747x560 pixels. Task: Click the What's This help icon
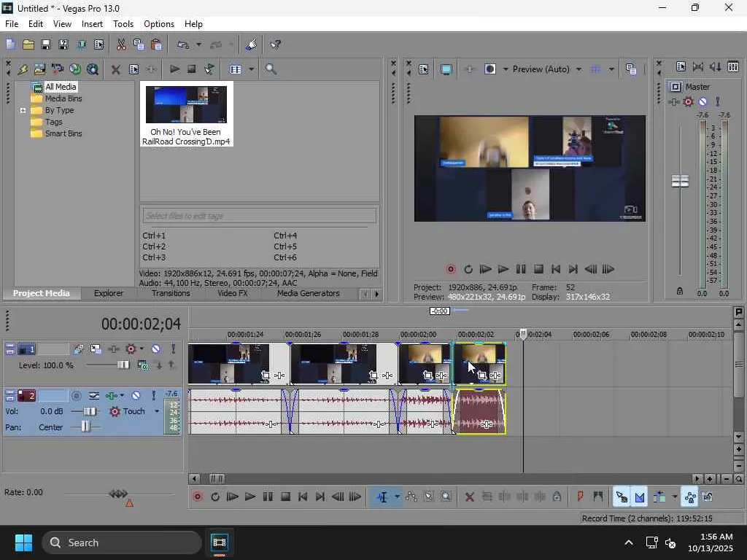click(275, 44)
